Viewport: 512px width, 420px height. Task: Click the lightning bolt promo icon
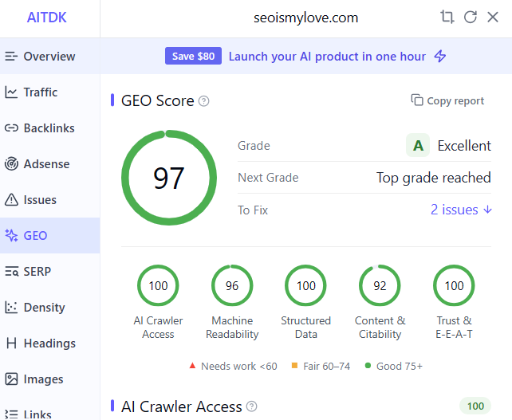tap(440, 56)
